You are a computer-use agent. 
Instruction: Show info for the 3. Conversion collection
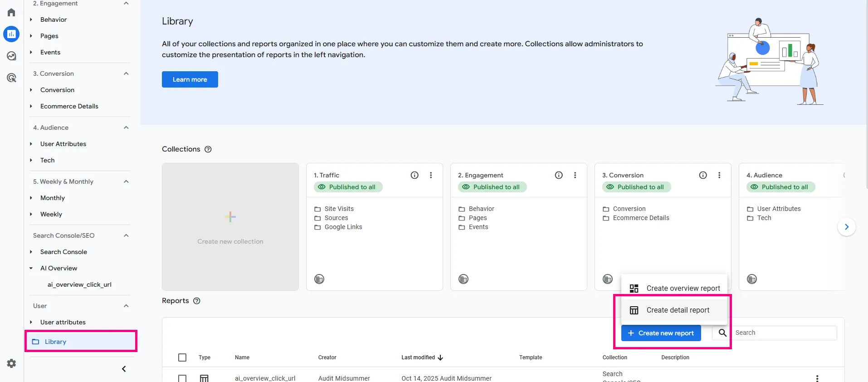[x=703, y=175]
